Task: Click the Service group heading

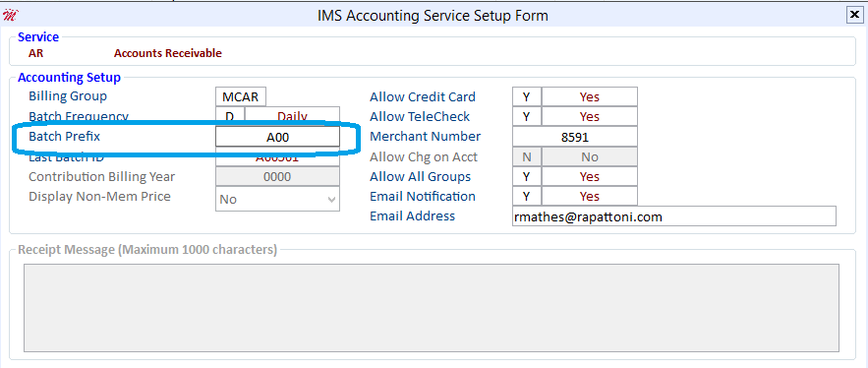Action: pos(38,37)
